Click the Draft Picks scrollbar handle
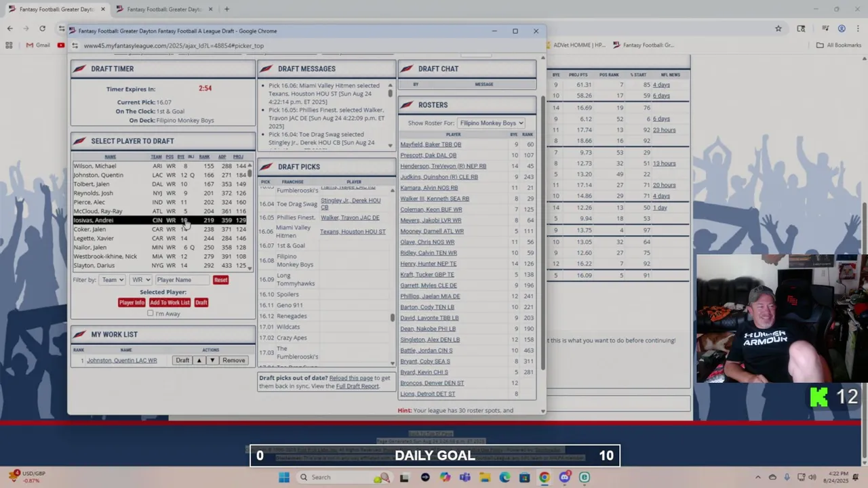The width and height of the screenshot is (868, 488). 392,317
